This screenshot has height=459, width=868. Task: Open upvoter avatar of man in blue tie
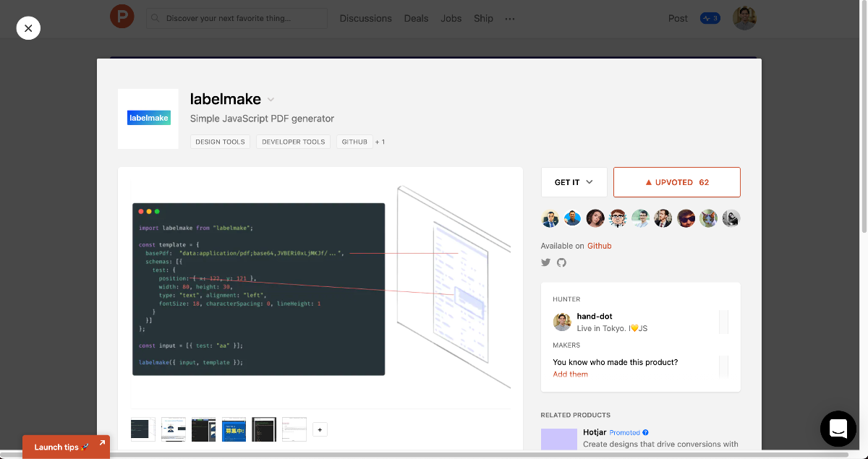click(550, 218)
